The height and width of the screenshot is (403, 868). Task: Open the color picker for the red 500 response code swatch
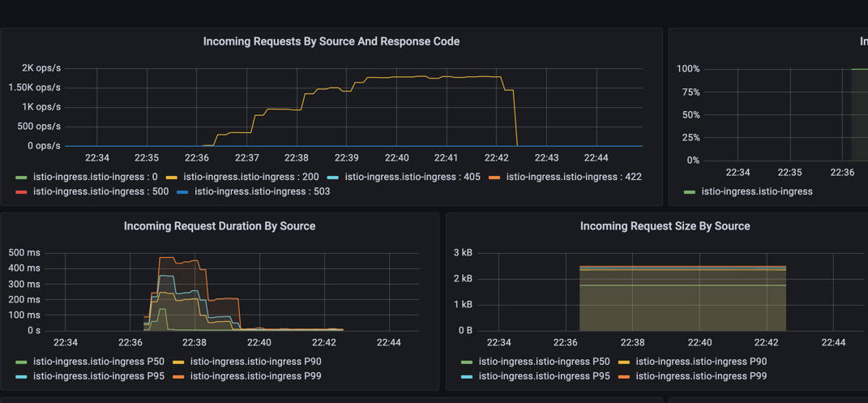coord(22,192)
